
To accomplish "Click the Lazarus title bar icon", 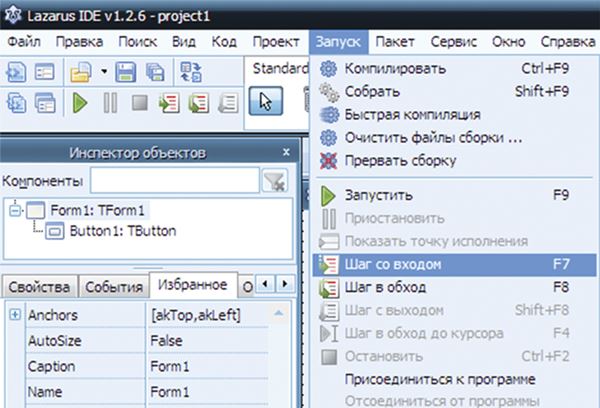I will [x=12, y=16].
